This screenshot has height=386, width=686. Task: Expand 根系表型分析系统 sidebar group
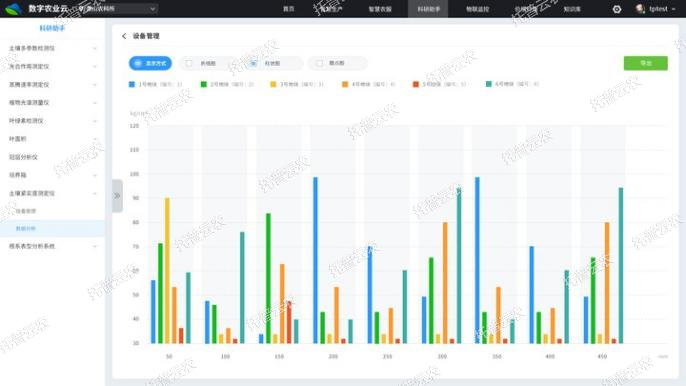[52, 246]
